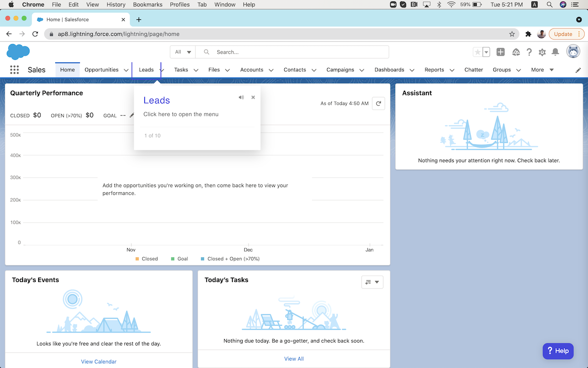Expand the Files tab chevron

(227, 70)
